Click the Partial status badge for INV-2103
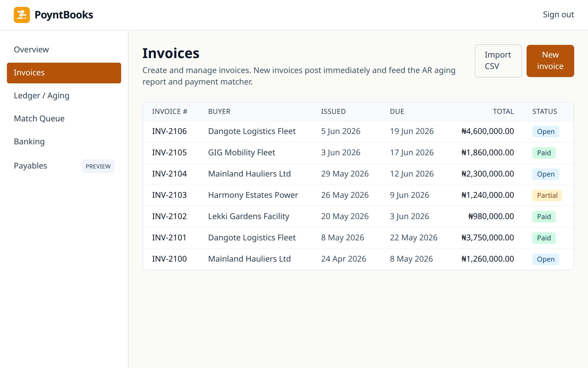The height and width of the screenshot is (368, 588). tap(547, 195)
